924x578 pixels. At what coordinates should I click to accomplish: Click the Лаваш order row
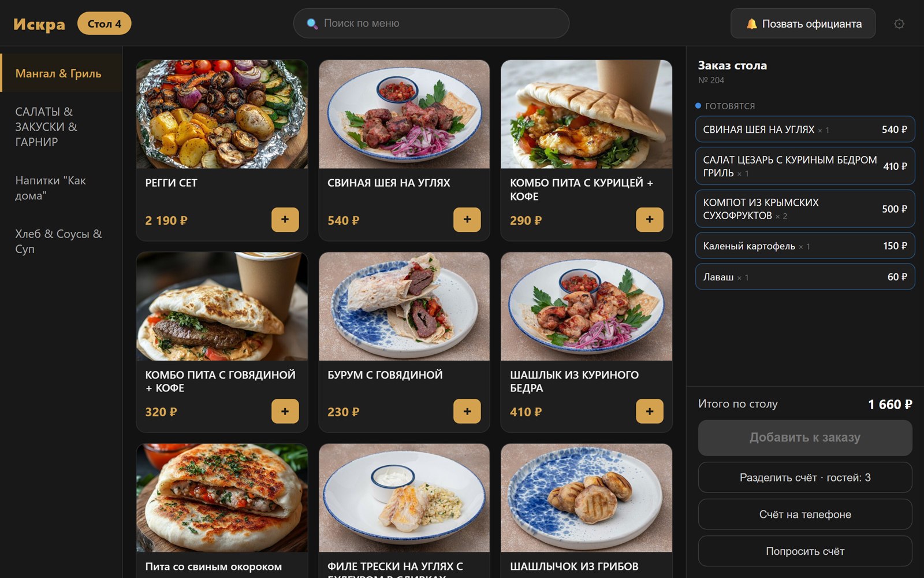[805, 277]
